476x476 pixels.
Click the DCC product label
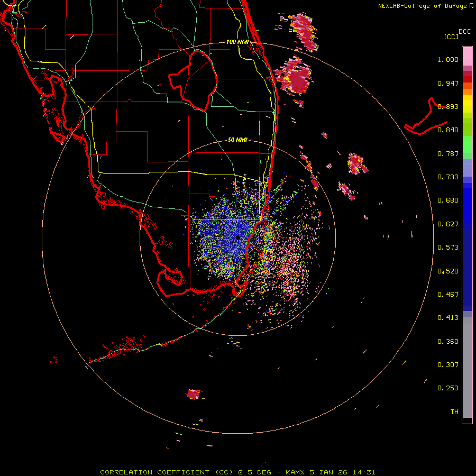point(465,32)
